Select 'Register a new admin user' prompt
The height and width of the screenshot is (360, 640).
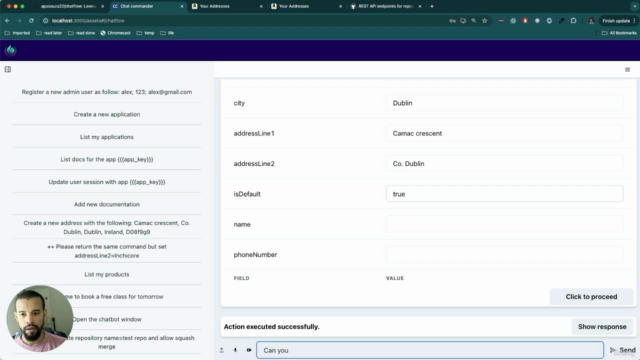point(107,92)
